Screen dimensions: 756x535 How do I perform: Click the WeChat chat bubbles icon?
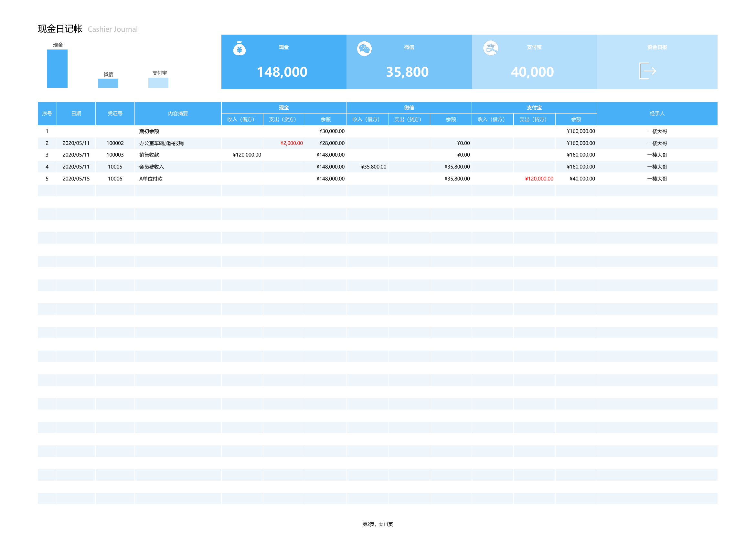[364, 49]
